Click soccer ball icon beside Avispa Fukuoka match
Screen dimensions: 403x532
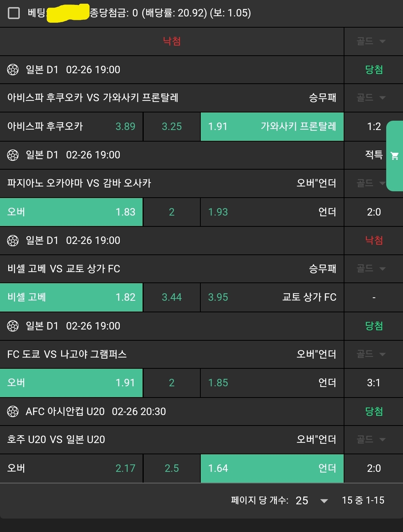pyautogui.click(x=13, y=70)
